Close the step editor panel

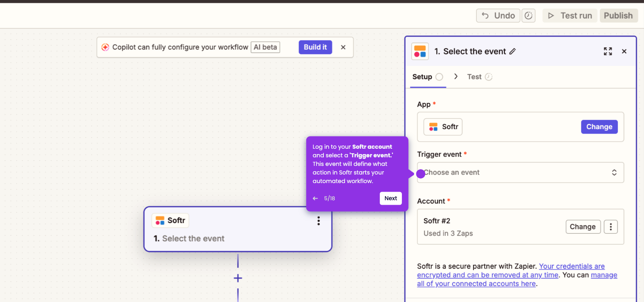[x=624, y=51]
